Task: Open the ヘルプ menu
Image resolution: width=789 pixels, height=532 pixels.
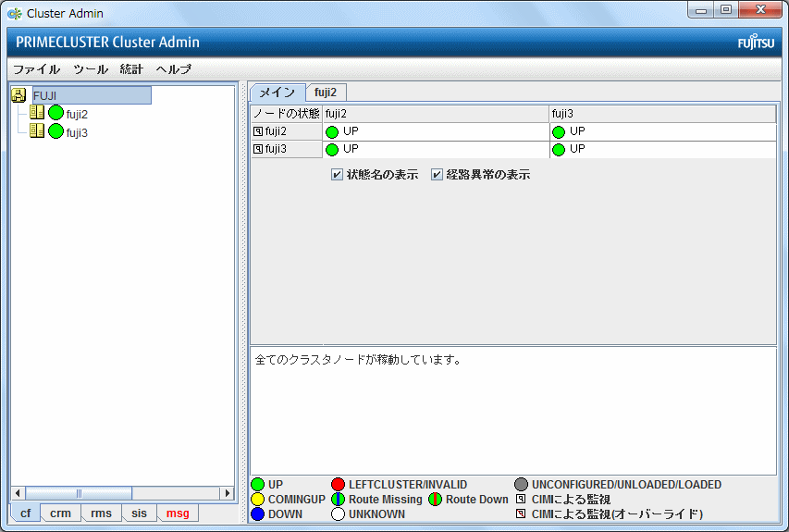Action: click(x=174, y=69)
